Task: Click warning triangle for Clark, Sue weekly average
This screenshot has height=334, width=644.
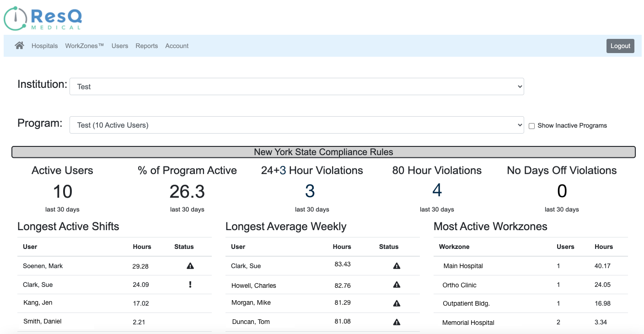Action: 397,266
